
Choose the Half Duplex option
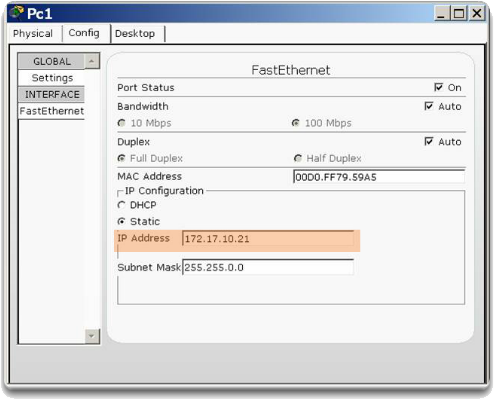[298, 158]
